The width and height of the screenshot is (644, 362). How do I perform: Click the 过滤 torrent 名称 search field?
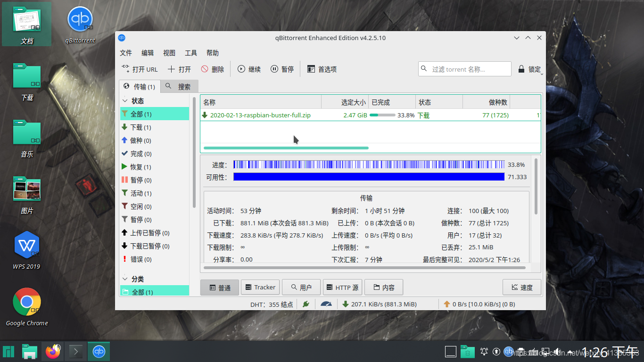(x=465, y=69)
